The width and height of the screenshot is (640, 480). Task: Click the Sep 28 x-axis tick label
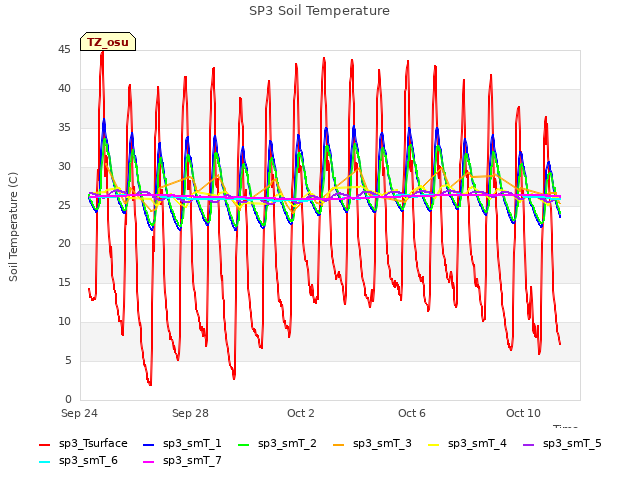(190, 413)
